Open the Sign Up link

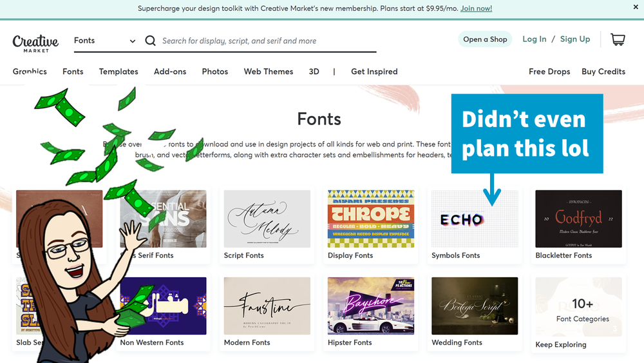(x=575, y=39)
